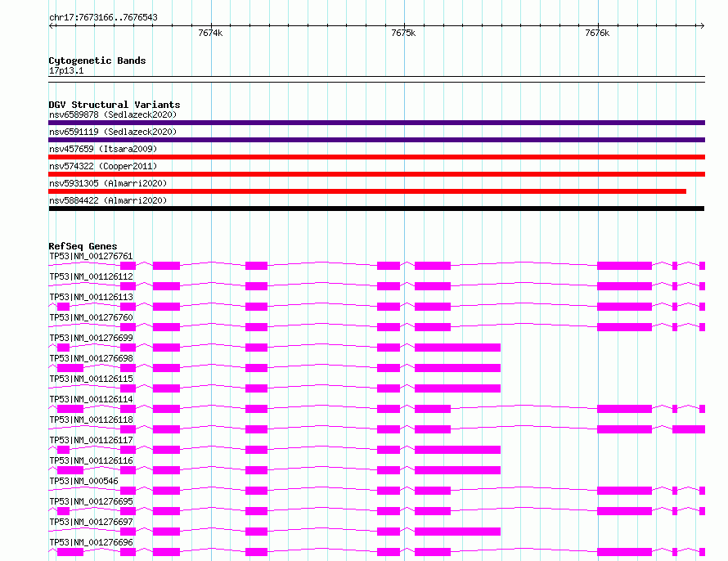This screenshot has width=728, height=561.
Task: Select the long last exon of NM_001276697
Action: click(x=457, y=532)
